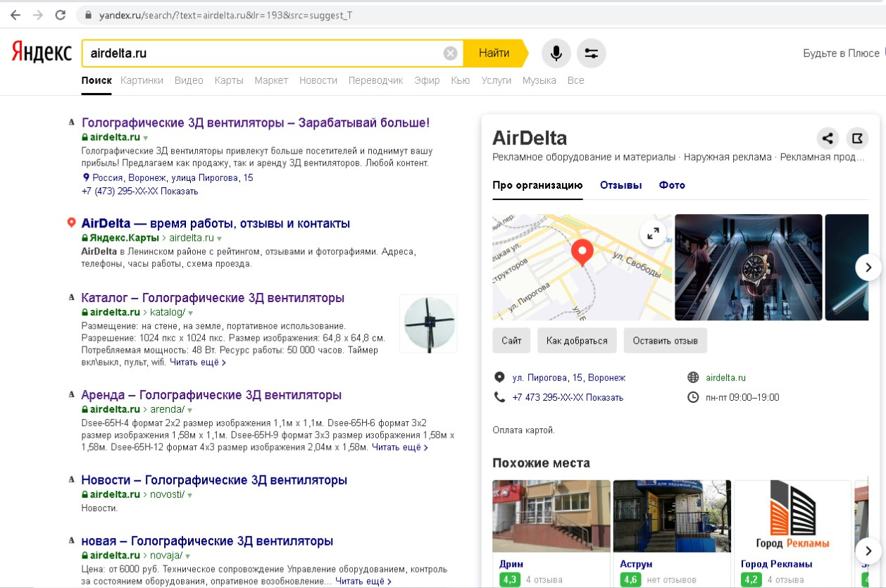This screenshot has height=588, width=886.
Task: Click the Оставить отзыв button
Action: tap(665, 340)
